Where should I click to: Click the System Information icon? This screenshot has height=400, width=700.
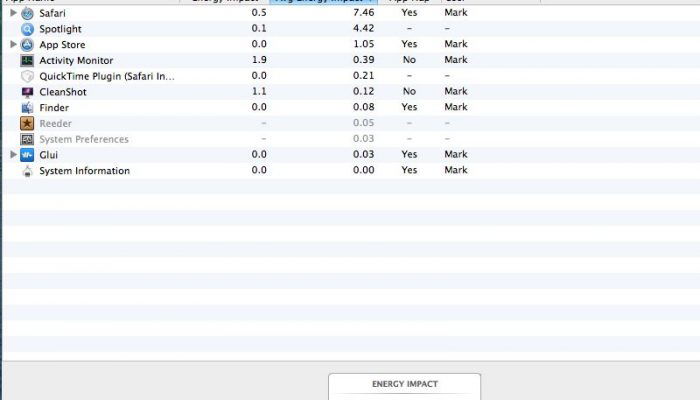(x=27, y=171)
